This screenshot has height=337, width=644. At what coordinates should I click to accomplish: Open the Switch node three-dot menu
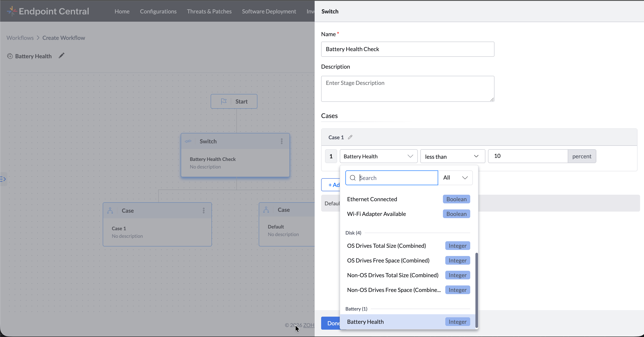[281, 141]
